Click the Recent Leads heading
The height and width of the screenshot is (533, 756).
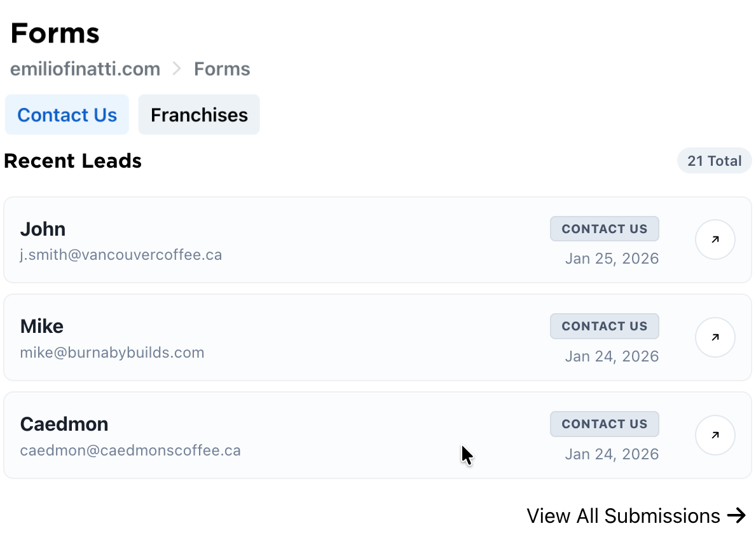[72, 161]
